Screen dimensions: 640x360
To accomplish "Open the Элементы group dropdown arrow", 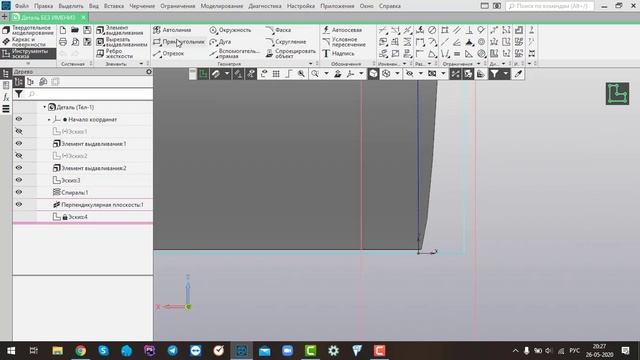I will pos(141,64).
